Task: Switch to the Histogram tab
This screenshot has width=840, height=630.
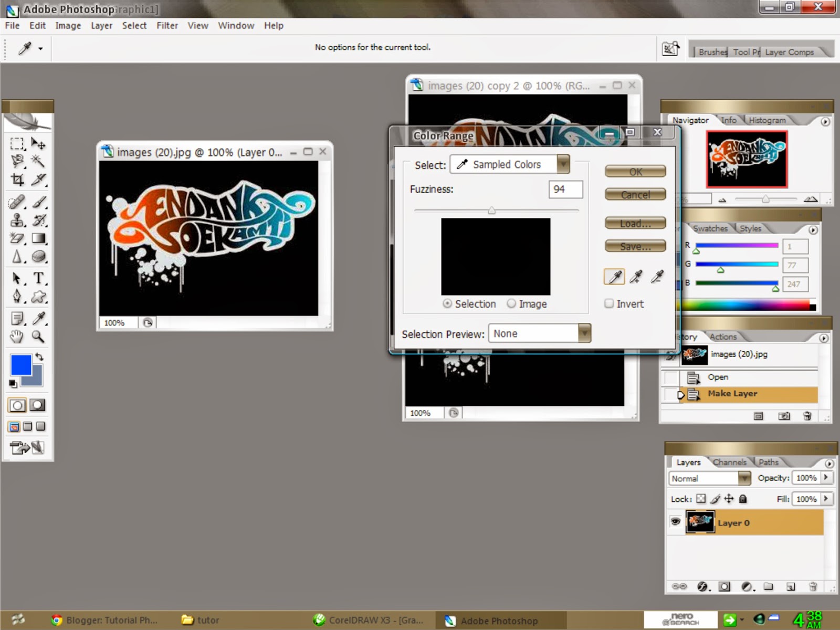Action: click(x=767, y=120)
